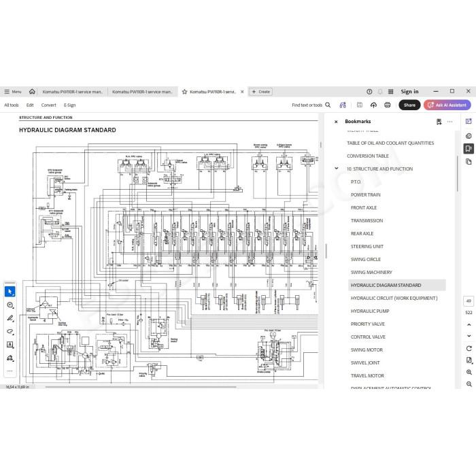Screen dimensions: 476x476
Task: Open the Edit menu
Action: pyautogui.click(x=30, y=105)
